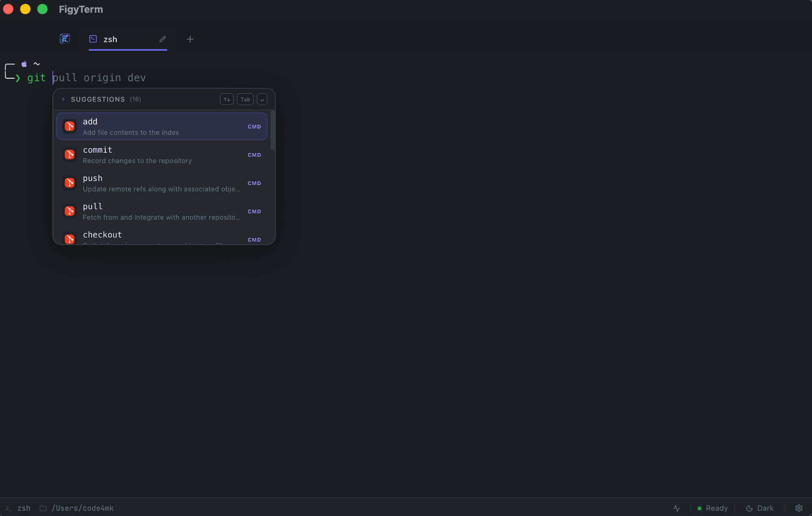Viewport: 812px width, 516px height.
Task: Toggle the Dark theme switch
Action: (760, 508)
